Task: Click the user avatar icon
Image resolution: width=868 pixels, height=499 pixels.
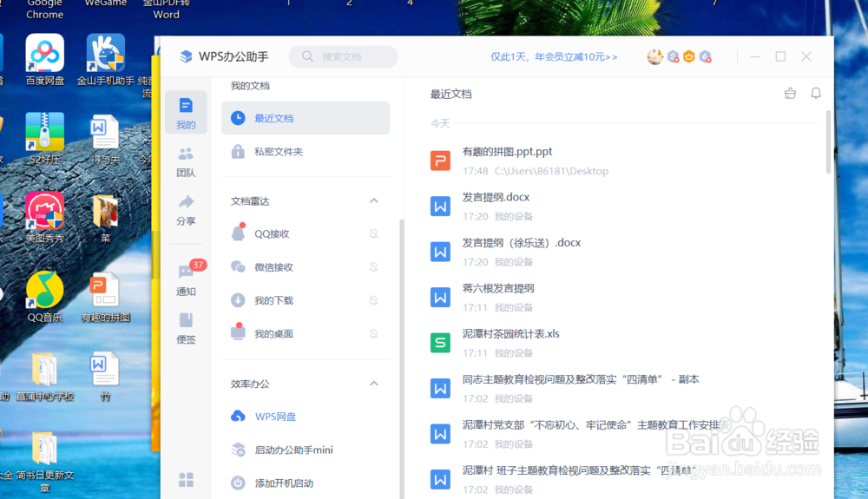Action: coord(654,56)
